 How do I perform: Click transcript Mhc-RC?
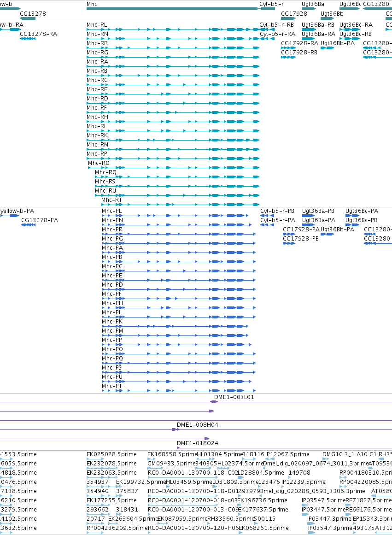click(97, 80)
